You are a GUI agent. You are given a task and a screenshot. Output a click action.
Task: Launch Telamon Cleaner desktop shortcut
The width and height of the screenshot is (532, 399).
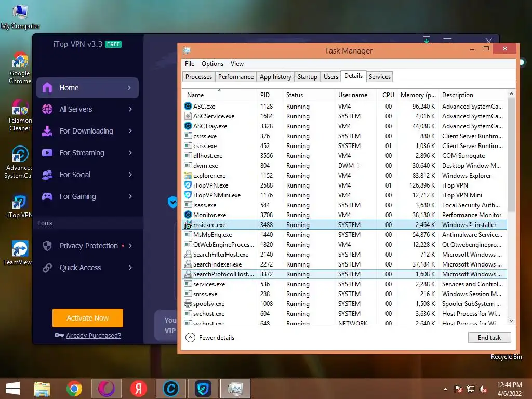[x=20, y=115]
